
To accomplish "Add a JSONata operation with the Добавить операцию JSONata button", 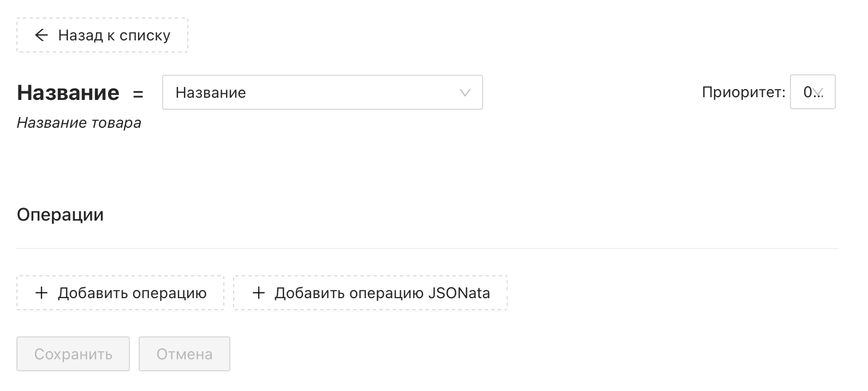I will [x=371, y=293].
